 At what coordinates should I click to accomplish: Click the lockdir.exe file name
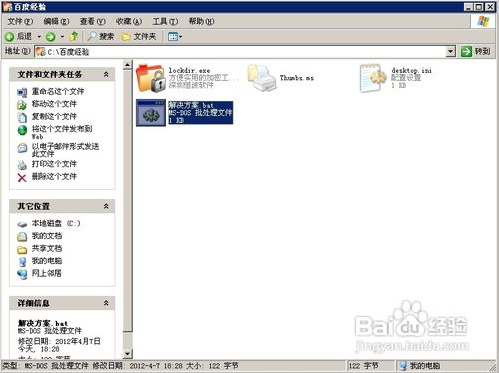tap(189, 70)
